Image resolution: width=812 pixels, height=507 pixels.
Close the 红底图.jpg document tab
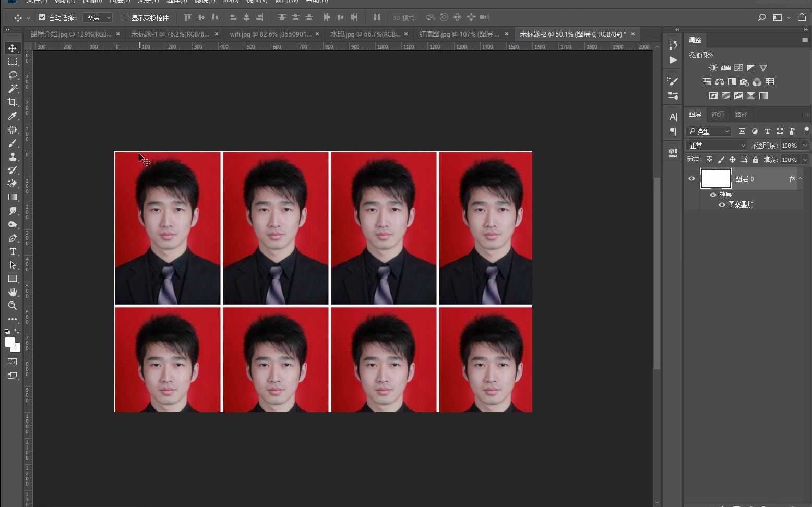[x=506, y=34]
